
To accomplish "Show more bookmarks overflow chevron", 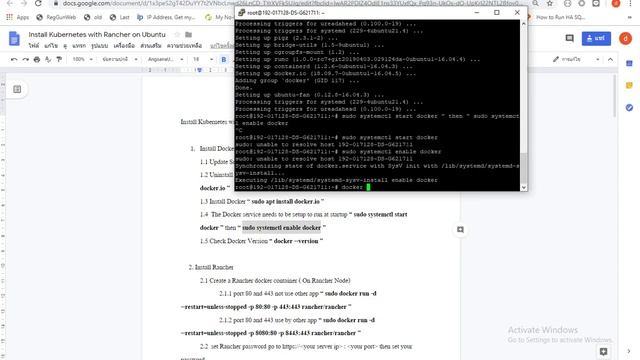I will [x=629, y=17].
